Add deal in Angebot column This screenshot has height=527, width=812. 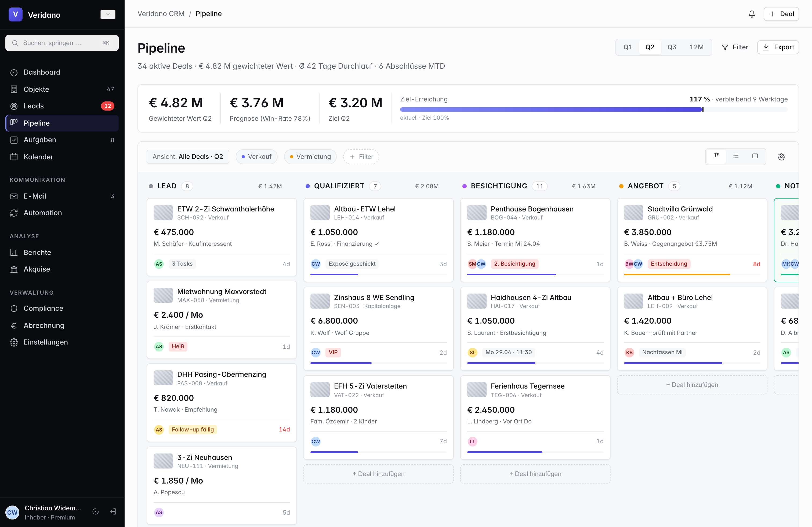tap(692, 385)
